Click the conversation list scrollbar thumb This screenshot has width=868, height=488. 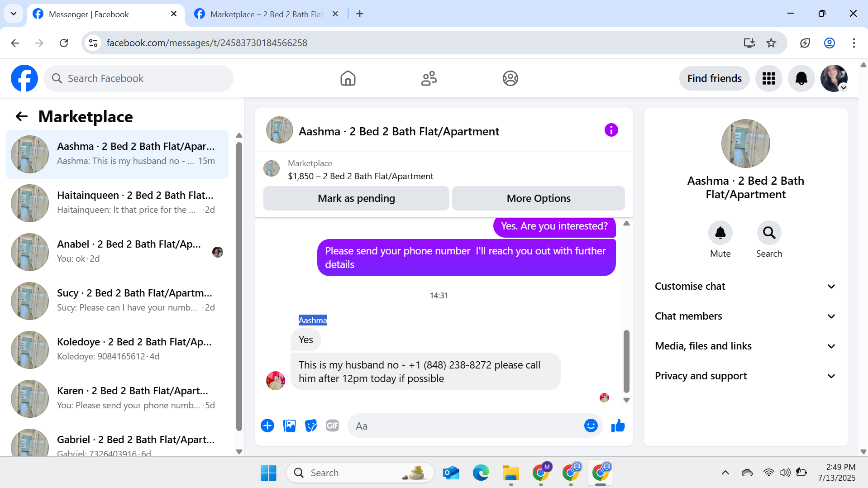[239, 286]
